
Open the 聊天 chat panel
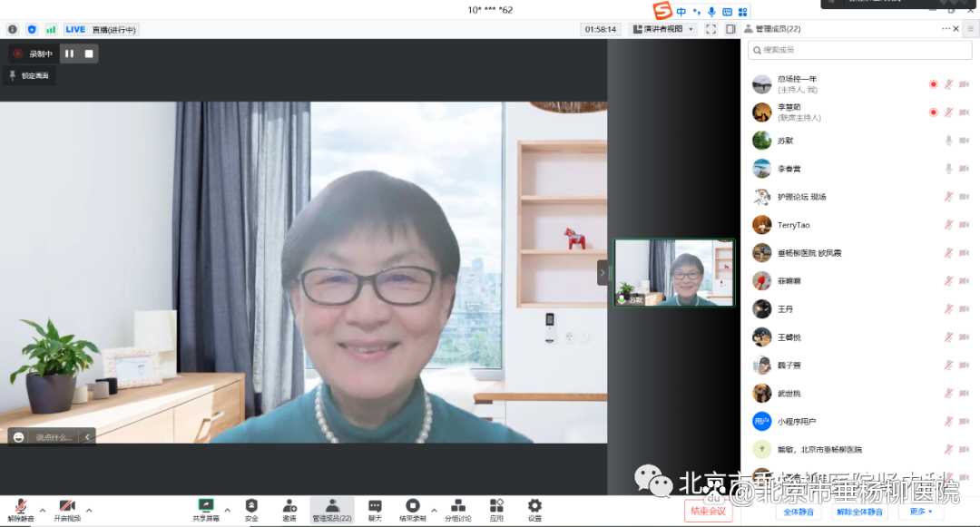[x=375, y=508]
